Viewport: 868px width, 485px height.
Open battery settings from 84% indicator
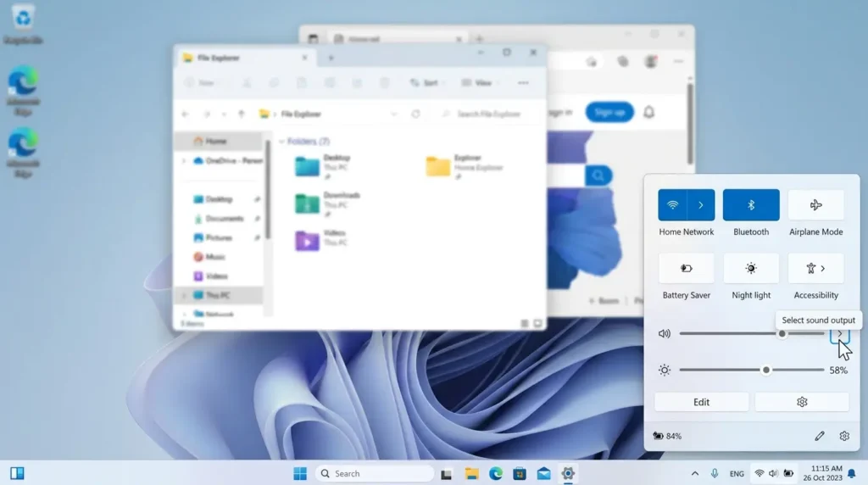tap(668, 437)
